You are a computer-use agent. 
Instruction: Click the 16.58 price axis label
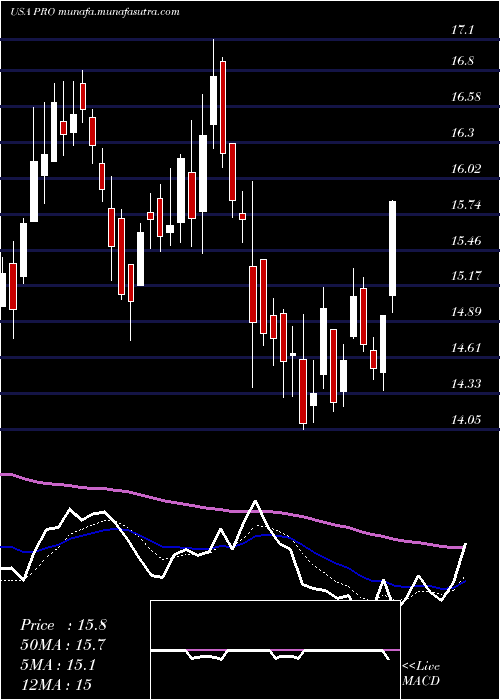tap(466, 97)
